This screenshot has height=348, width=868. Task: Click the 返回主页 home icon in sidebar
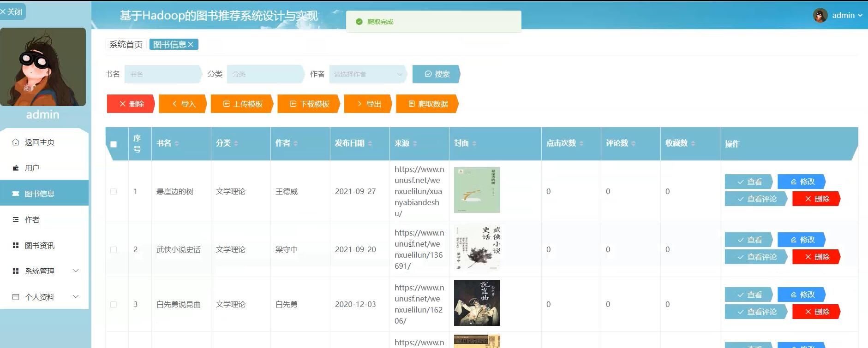pyautogui.click(x=16, y=142)
